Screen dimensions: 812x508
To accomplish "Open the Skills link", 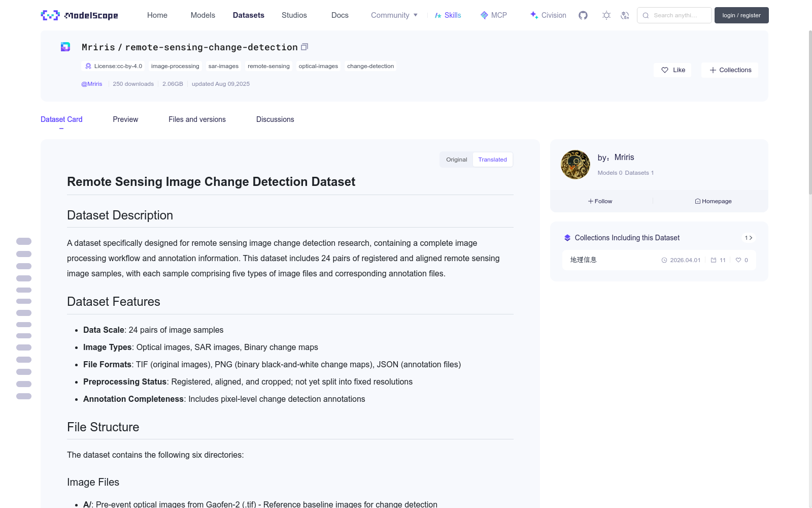I will tap(448, 15).
